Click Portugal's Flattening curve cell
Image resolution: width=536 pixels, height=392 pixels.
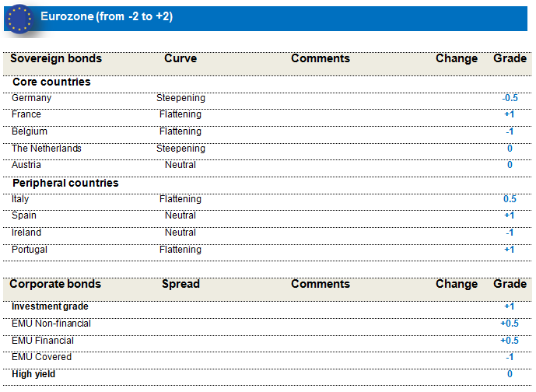[x=180, y=250]
